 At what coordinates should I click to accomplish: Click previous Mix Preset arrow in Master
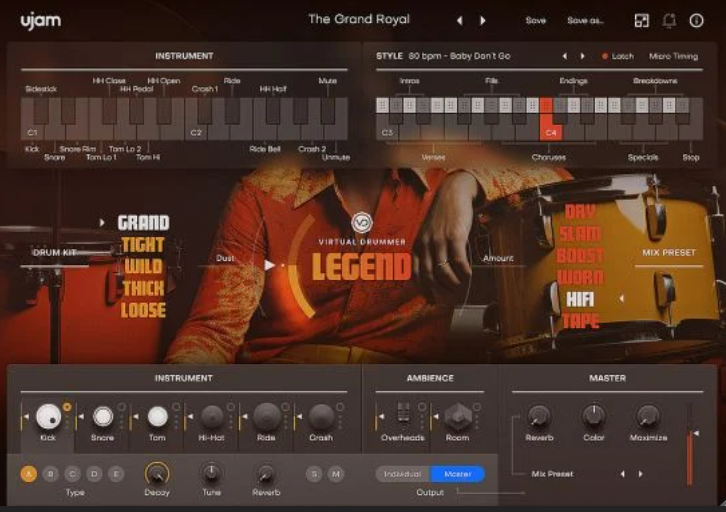click(622, 474)
